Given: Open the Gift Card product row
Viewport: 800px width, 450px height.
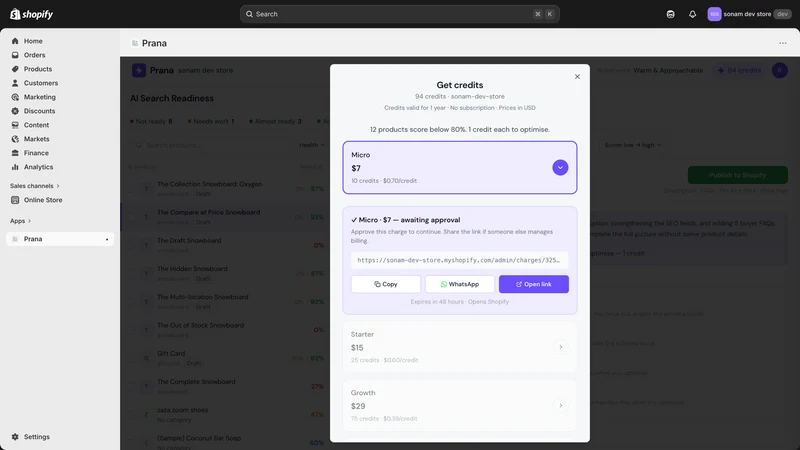Looking at the screenshot, I should (226, 358).
